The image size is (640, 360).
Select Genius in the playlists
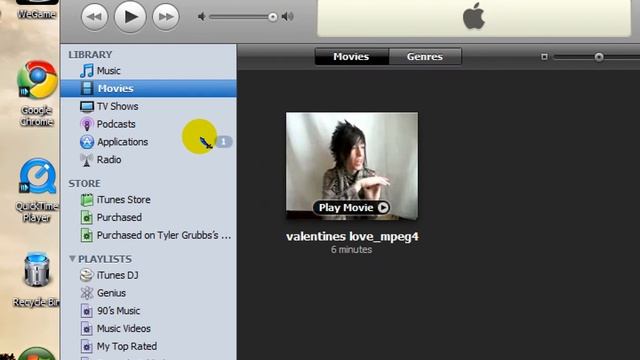click(x=111, y=293)
